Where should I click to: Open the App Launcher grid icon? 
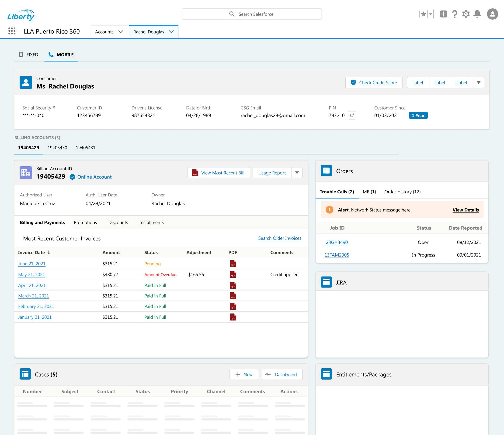pyautogui.click(x=12, y=31)
